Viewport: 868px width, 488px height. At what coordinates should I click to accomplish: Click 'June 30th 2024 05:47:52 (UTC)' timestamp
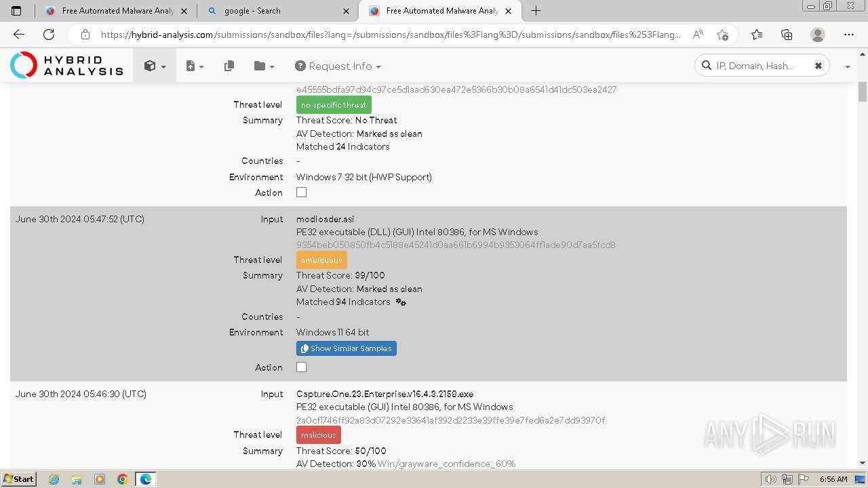80,219
